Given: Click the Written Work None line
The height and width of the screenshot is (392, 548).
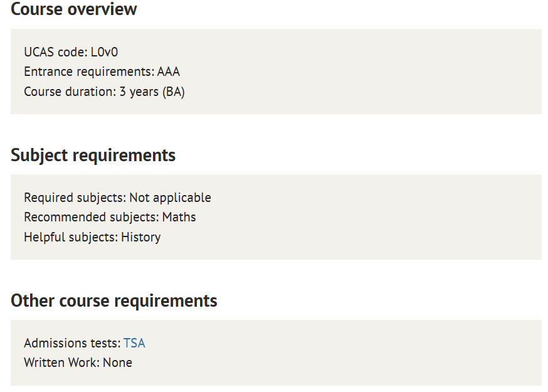Looking at the screenshot, I should click(x=78, y=363).
